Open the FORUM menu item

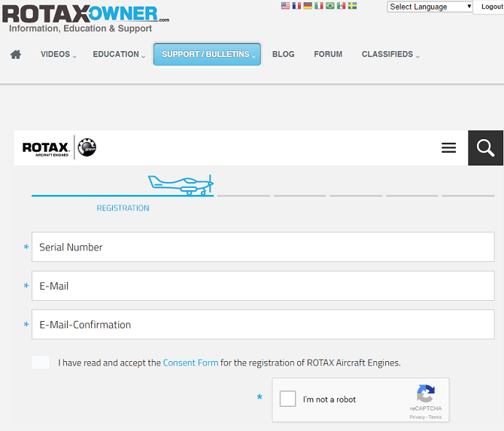pos(328,54)
